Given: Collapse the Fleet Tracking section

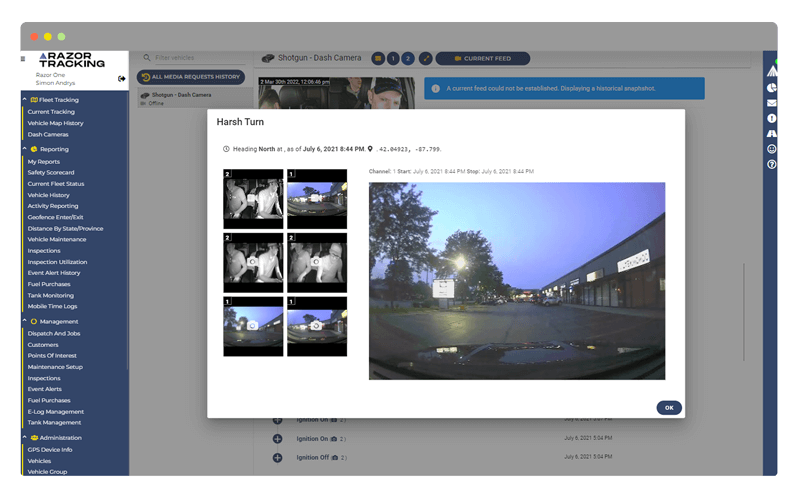Looking at the screenshot, I should click(x=24, y=99).
